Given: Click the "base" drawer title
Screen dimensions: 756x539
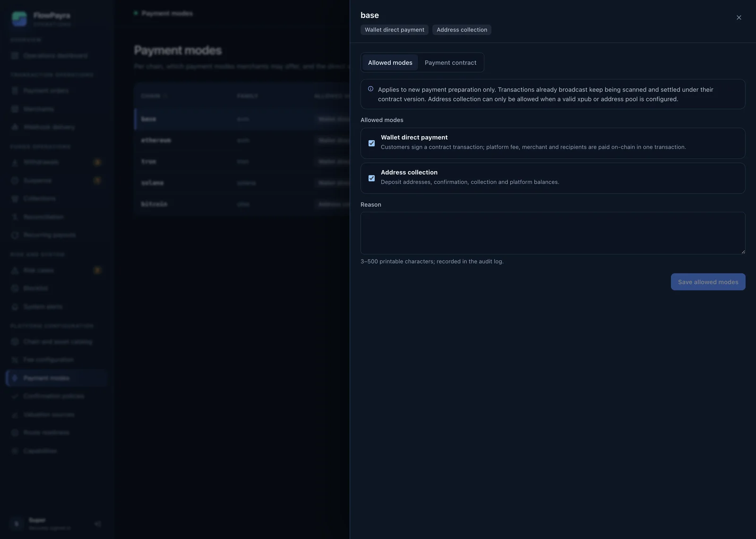Looking at the screenshot, I should [369, 15].
